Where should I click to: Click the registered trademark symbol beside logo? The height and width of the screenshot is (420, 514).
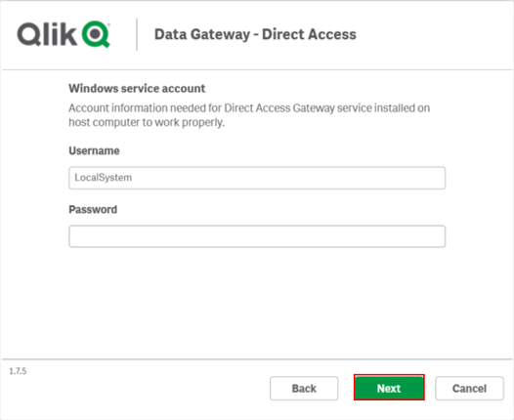click(x=108, y=24)
